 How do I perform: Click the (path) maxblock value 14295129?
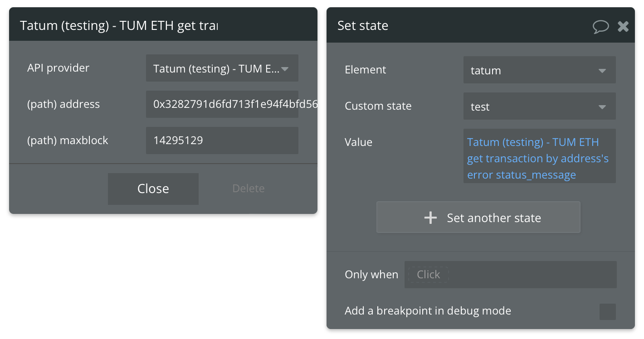click(x=178, y=140)
